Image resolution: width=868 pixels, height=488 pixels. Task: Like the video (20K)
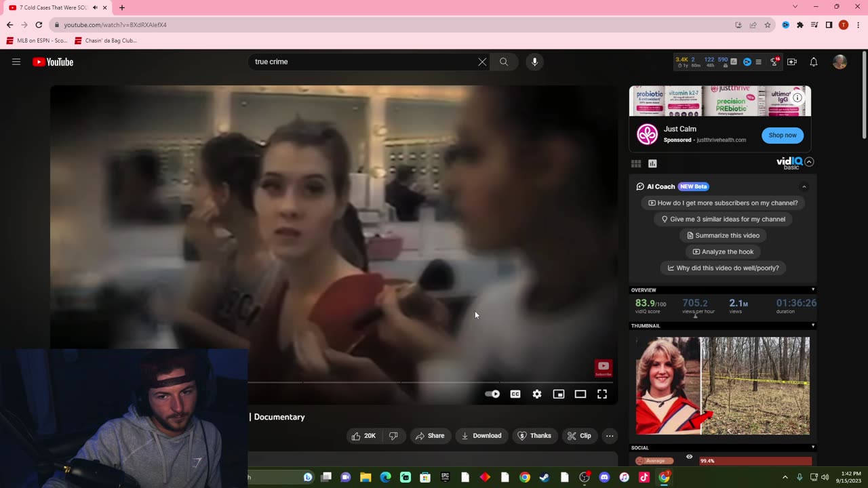[363, 436]
